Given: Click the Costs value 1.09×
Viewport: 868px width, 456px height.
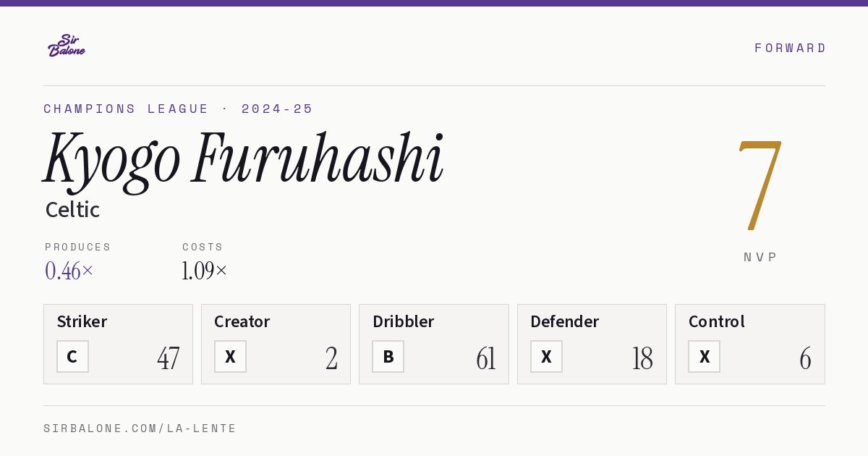Looking at the screenshot, I should (205, 271).
